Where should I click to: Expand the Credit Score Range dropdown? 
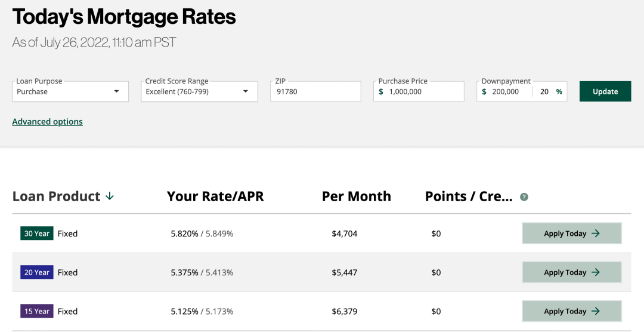[199, 92]
